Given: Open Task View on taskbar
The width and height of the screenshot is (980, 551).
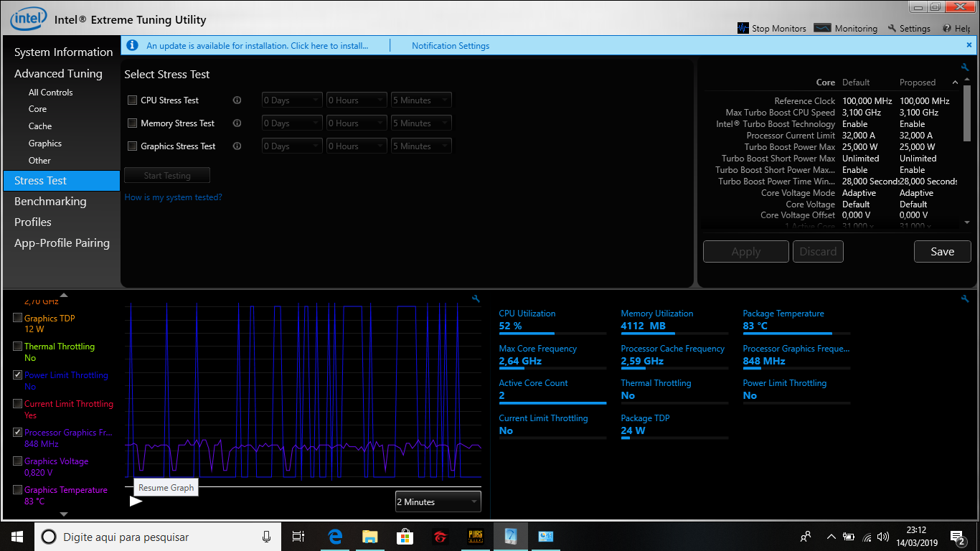Looking at the screenshot, I should pos(298,537).
